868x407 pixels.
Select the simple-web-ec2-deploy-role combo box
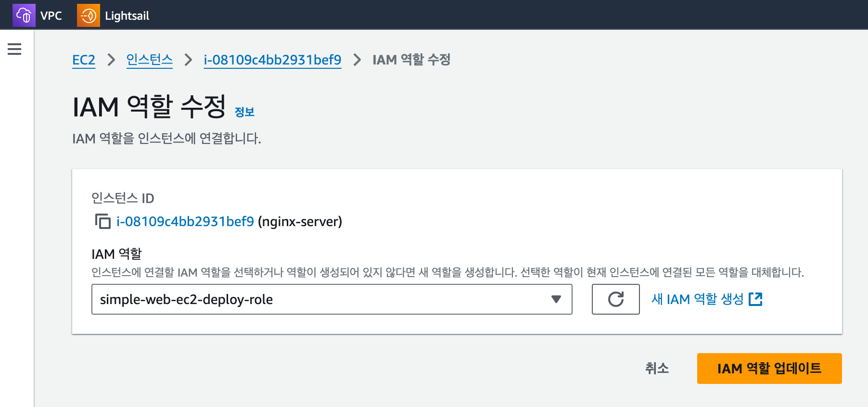pyautogui.click(x=322, y=299)
